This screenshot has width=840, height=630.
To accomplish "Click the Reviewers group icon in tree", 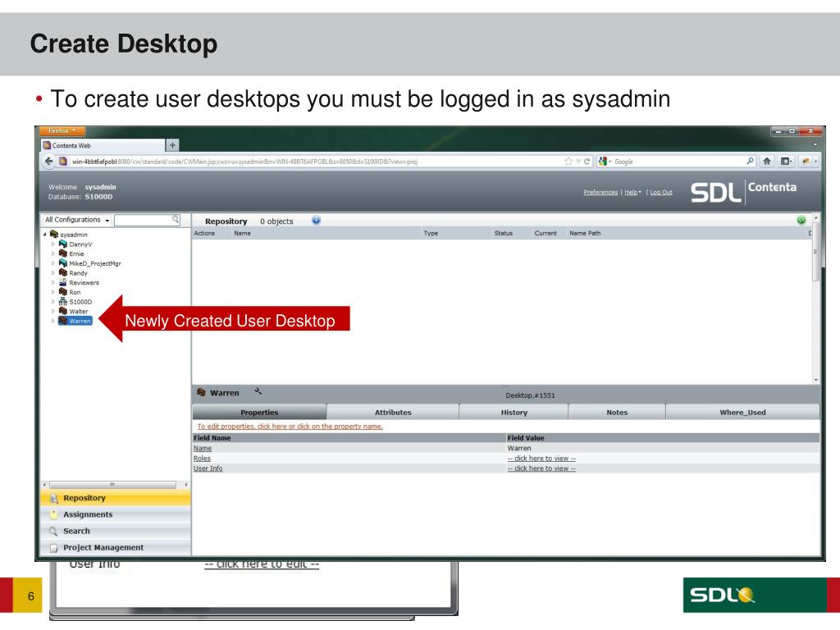I will pos(62,283).
